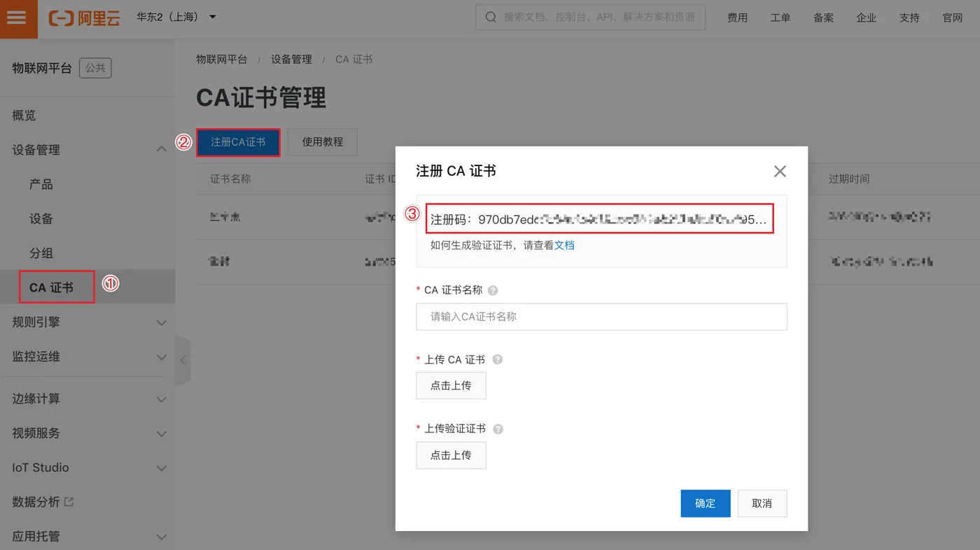Click 点击上传 under 上传 CA 证书

pos(451,385)
